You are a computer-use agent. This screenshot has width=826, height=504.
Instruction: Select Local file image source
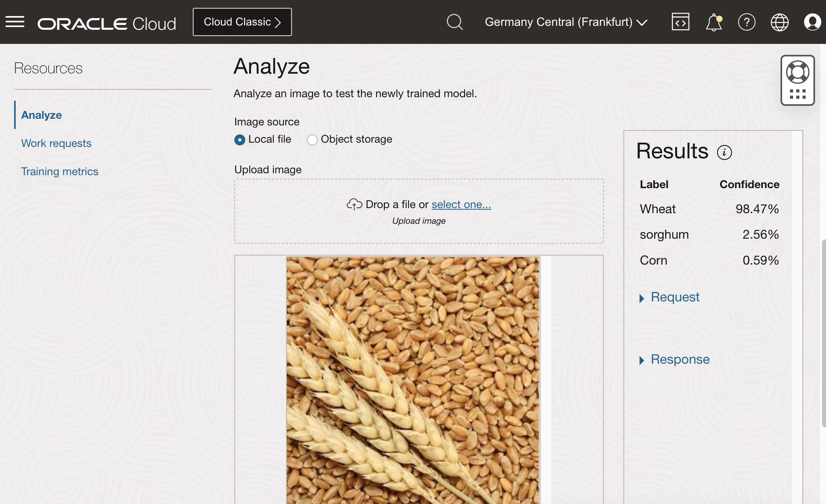click(x=240, y=140)
